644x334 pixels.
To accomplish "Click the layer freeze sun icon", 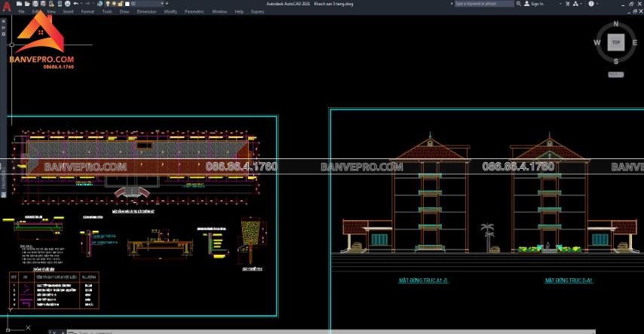I will [114, 4].
